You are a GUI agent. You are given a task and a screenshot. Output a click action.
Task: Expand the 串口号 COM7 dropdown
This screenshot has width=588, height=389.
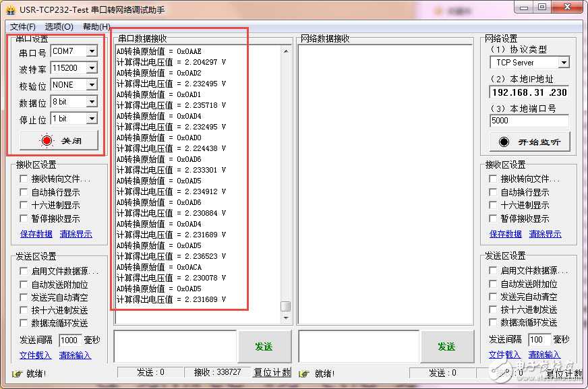pos(92,51)
